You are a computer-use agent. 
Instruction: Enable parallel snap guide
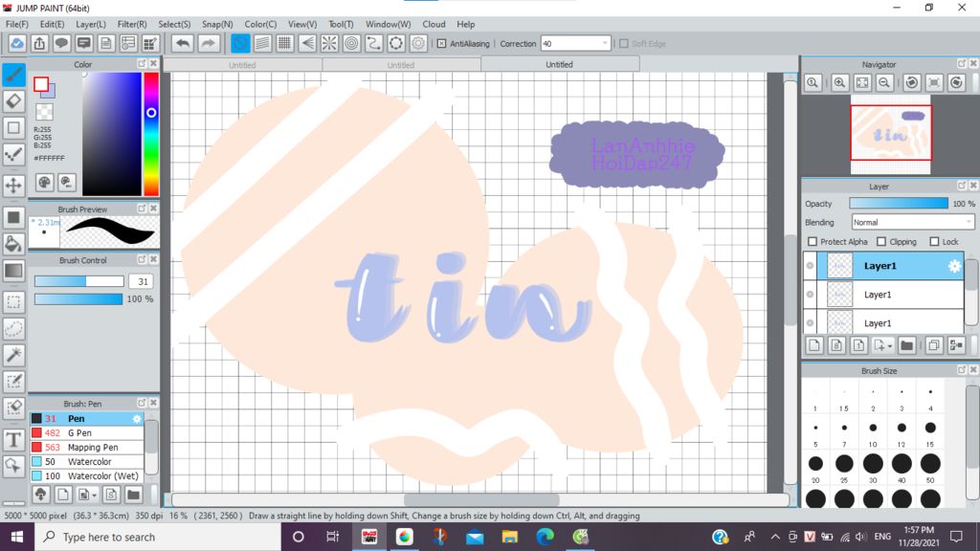[x=262, y=43]
